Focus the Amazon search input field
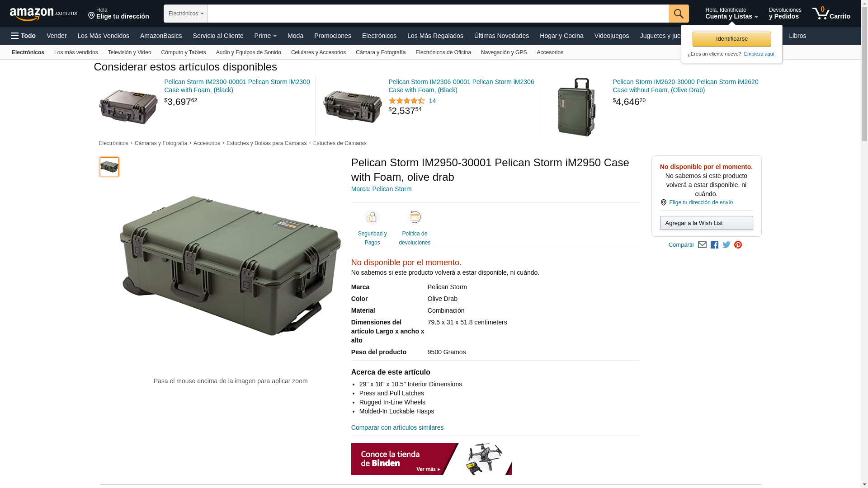 point(438,14)
